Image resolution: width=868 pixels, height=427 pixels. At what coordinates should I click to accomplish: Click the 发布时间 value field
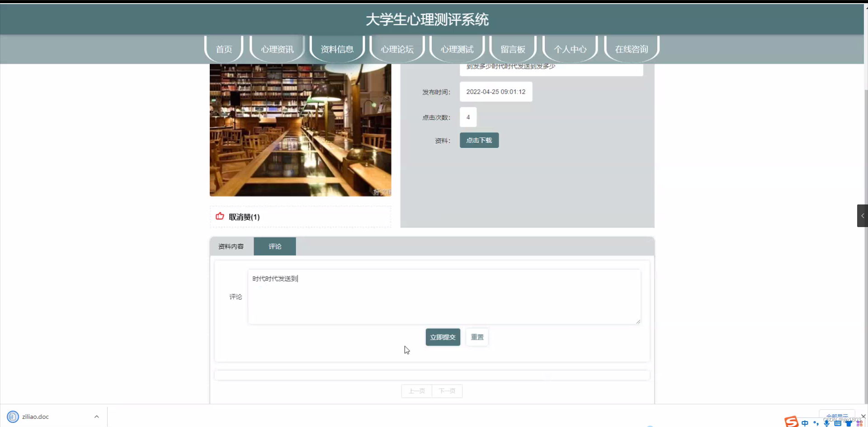496,91
